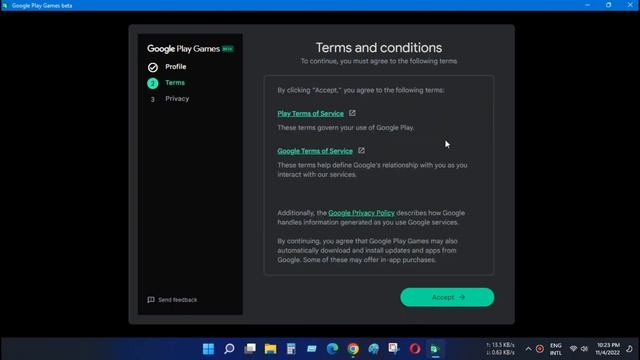
Task: Click text 'These terms govern your use of Google Play.'
Action: 346,128
